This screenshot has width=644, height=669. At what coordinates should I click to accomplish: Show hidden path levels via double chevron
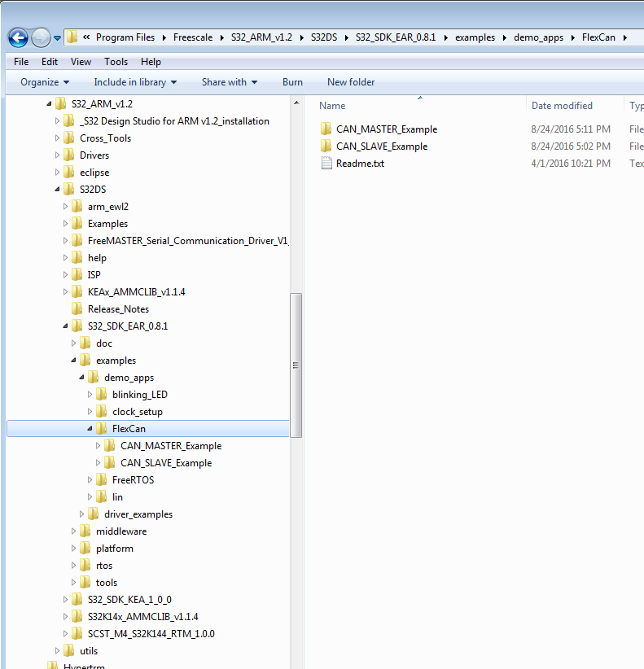click(86, 37)
